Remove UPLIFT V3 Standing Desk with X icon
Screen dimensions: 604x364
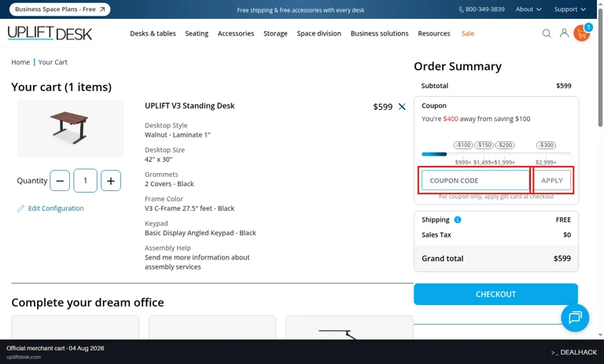pyautogui.click(x=402, y=107)
